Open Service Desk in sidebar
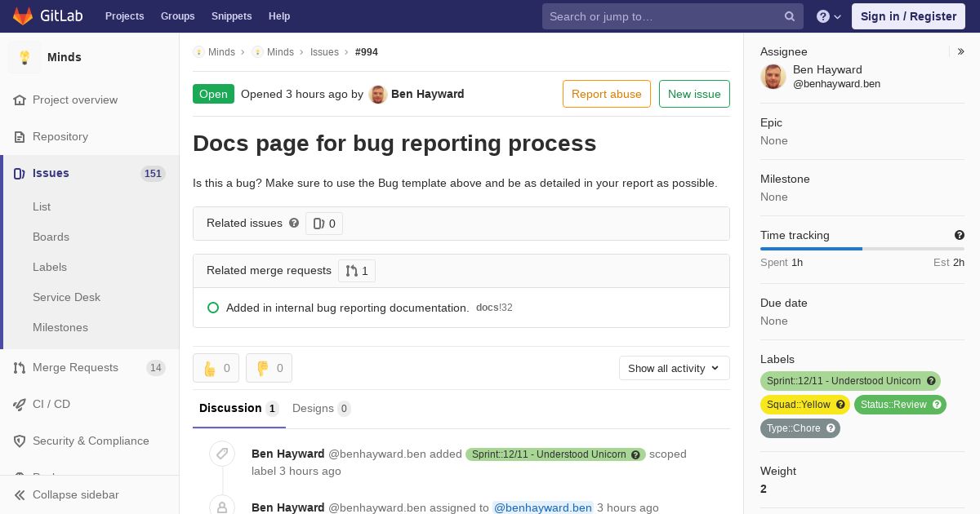The image size is (980, 514). [x=66, y=298]
